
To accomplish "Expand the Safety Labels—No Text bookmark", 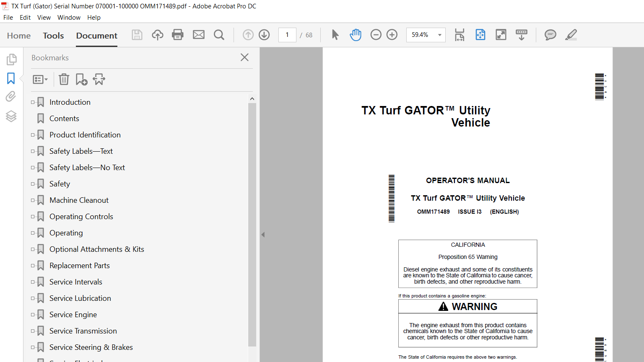I will (x=33, y=168).
